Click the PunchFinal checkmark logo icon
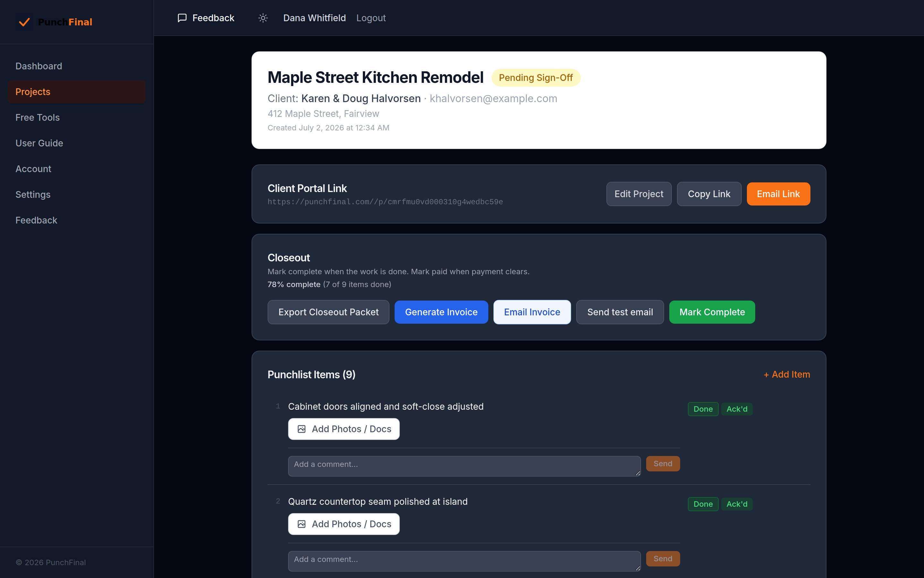924x578 pixels. pos(24,22)
